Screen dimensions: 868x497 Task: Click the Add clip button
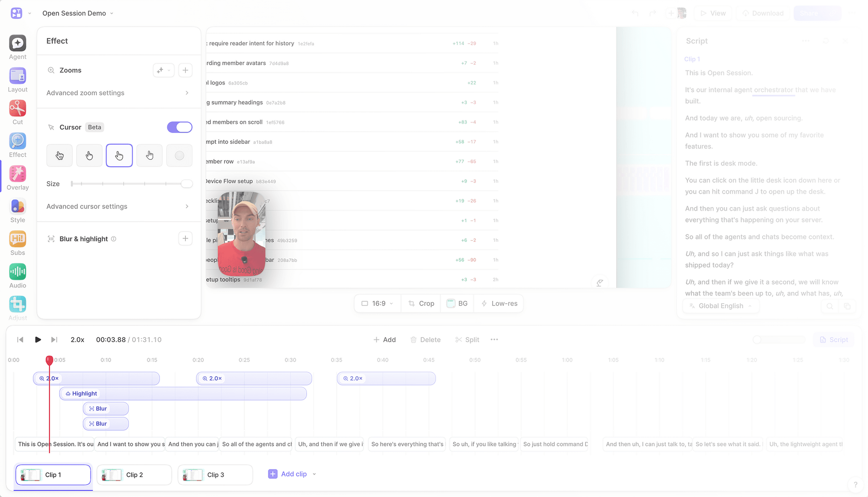[287, 474]
